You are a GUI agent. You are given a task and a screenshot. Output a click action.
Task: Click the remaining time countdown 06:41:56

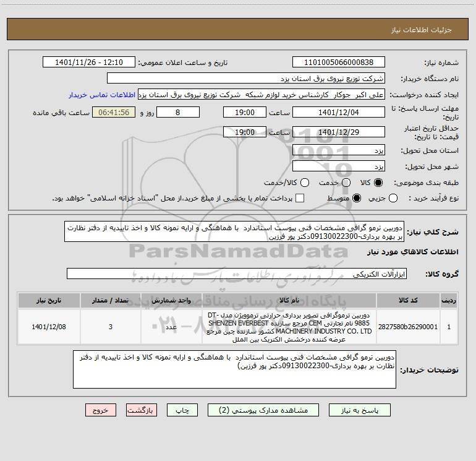[x=114, y=112]
